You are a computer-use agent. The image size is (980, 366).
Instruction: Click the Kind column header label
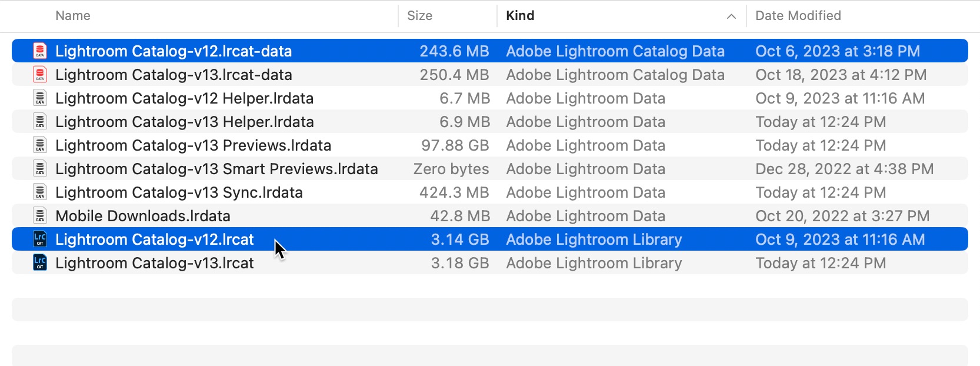point(520,16)
